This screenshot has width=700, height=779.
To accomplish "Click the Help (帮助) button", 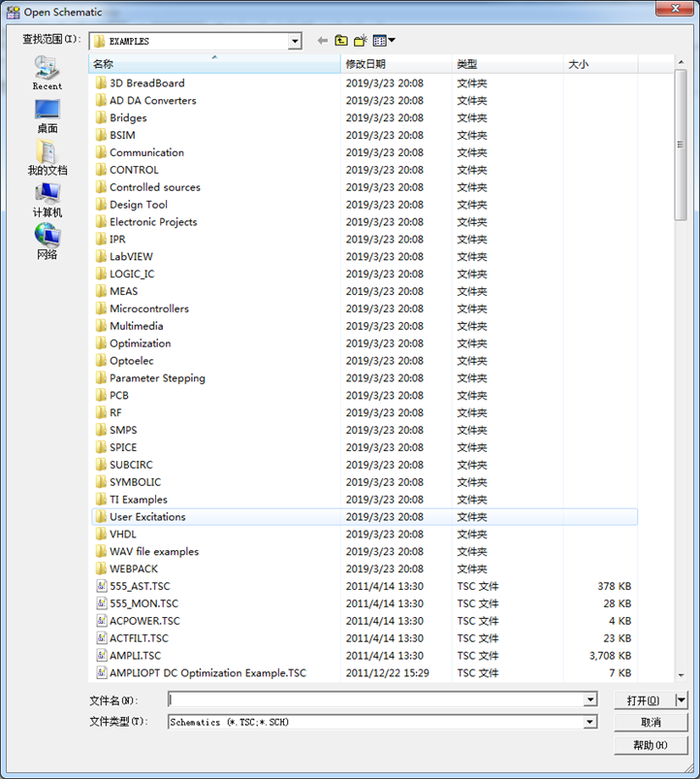I will pos(651,745).
